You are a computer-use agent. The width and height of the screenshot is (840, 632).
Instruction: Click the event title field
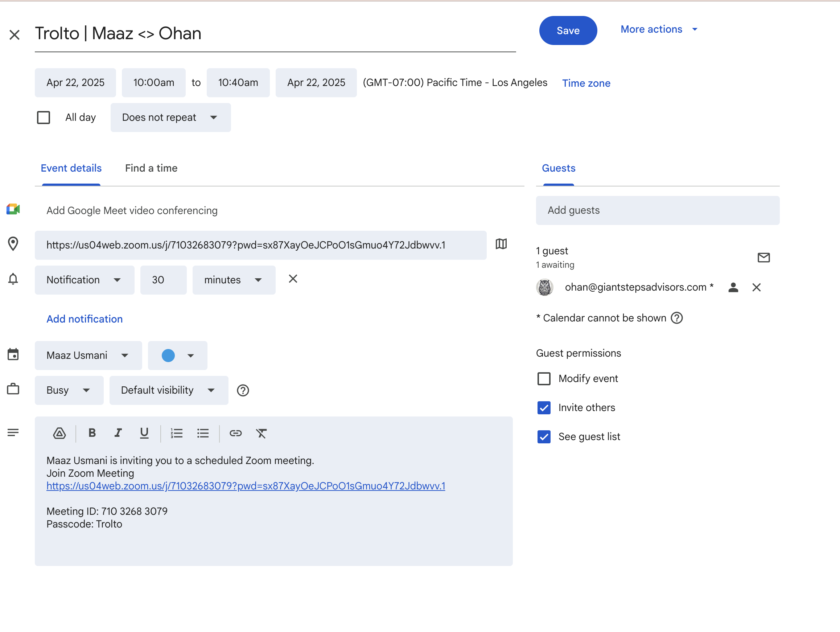275,33
